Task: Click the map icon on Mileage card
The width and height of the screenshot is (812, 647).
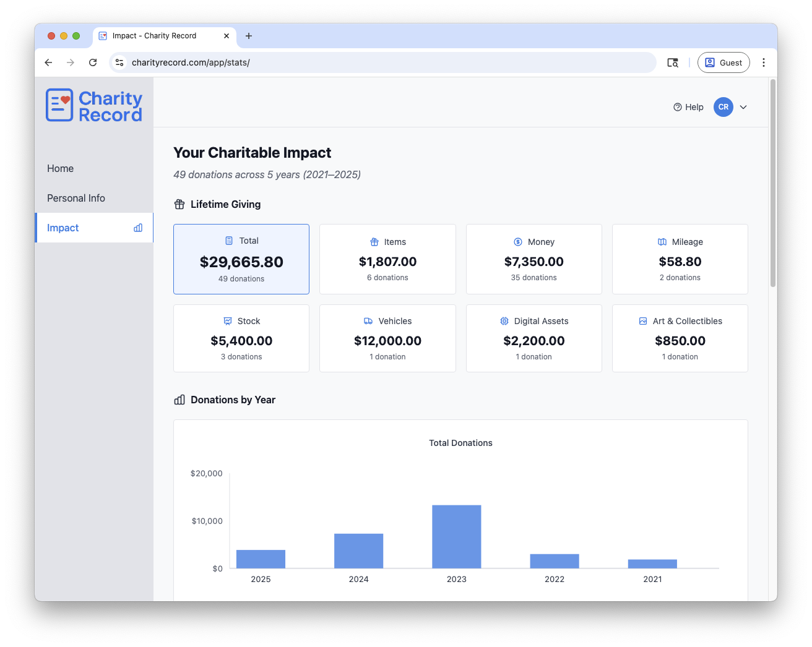Action: (662, 242)
